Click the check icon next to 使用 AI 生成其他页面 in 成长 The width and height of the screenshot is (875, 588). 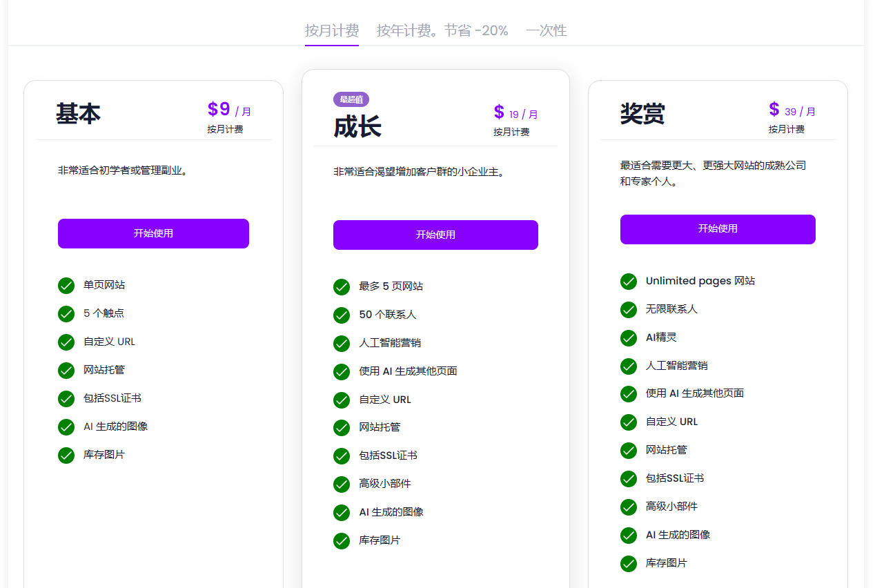(x=342, y=372)
